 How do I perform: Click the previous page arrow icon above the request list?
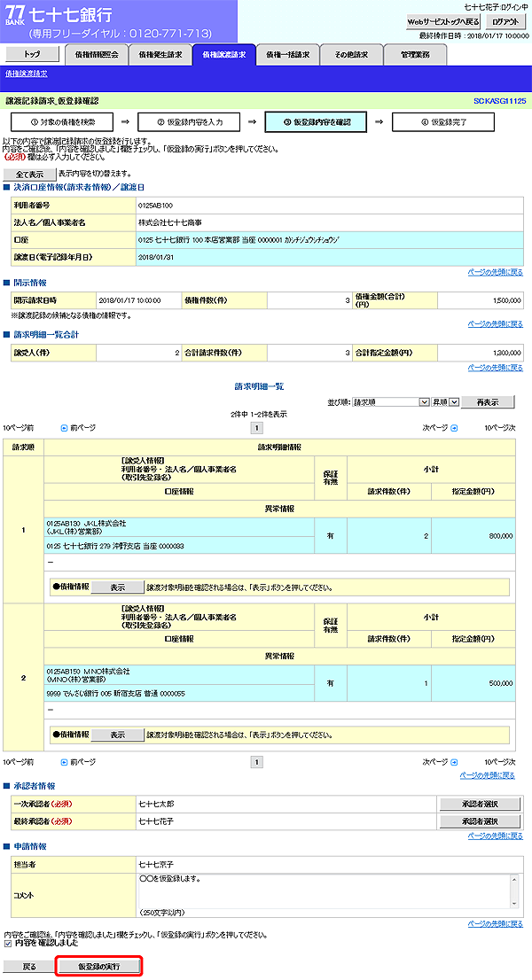click(63, 428)
